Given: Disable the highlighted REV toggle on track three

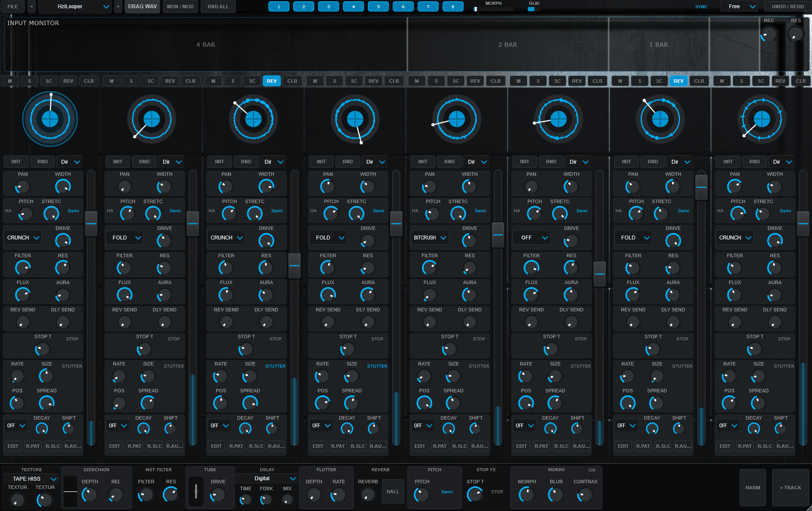Looking at the screenshot, I should (x=272, y=81).
